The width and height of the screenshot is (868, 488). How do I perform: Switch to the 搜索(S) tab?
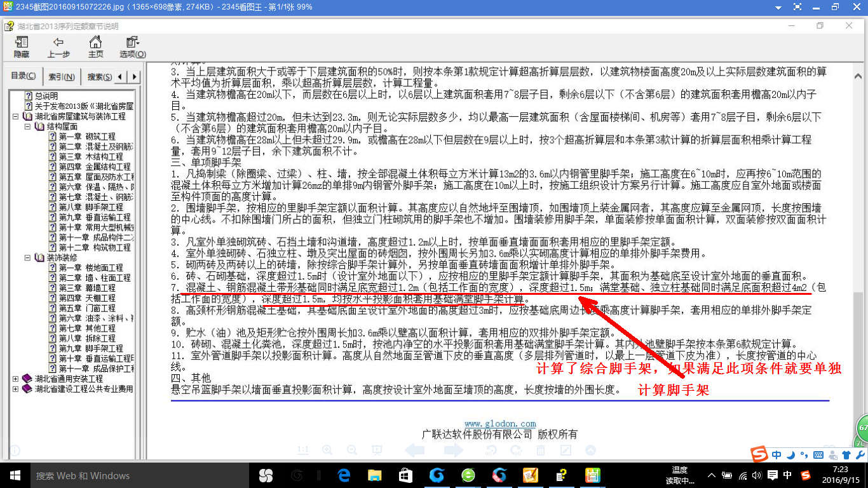pos(100,77)
